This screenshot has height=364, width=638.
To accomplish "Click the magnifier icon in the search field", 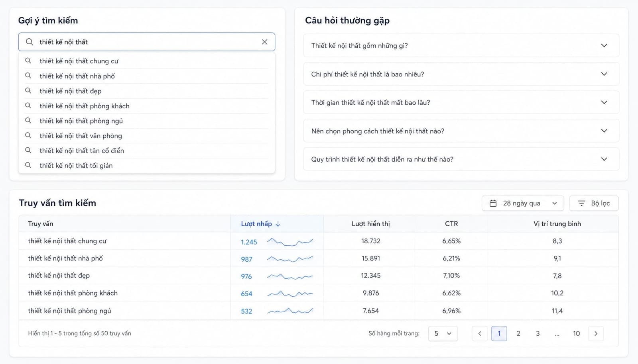I will pyautogui.click(x=30, y=42).
